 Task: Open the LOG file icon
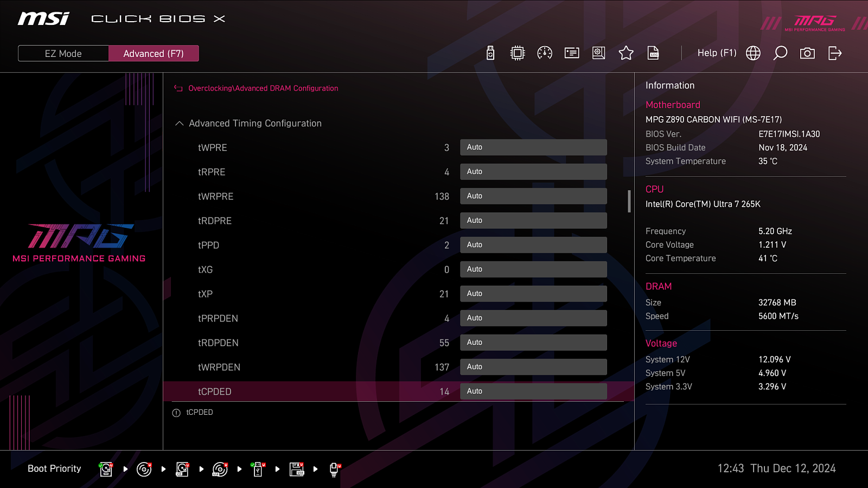point(653,53)
